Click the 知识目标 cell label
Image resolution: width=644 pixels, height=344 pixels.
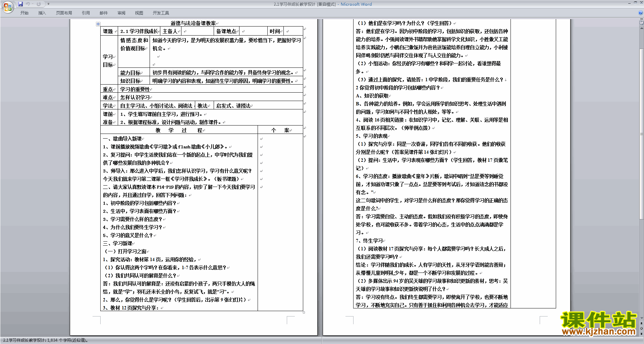pos(130,81)
